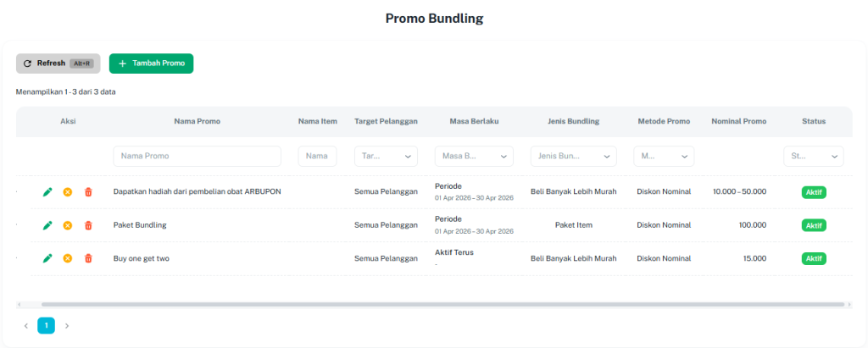The height and width of the screenshot is (348, 868).
Task: Click trash icon for Paket Bundling row
Action: tap(88, 225)
